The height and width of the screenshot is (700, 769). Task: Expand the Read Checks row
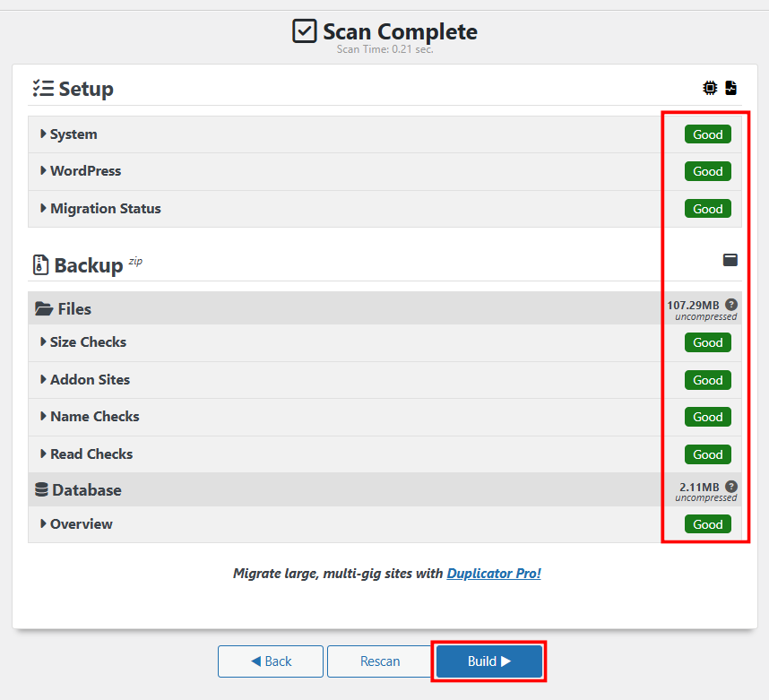tap(385, 454)
